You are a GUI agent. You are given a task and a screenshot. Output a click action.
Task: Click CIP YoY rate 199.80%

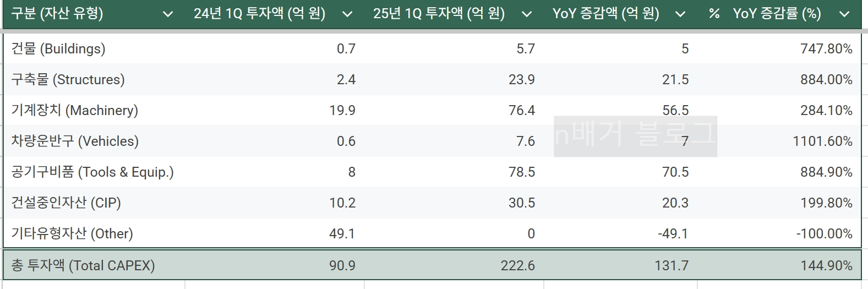(x=826, y=203)
